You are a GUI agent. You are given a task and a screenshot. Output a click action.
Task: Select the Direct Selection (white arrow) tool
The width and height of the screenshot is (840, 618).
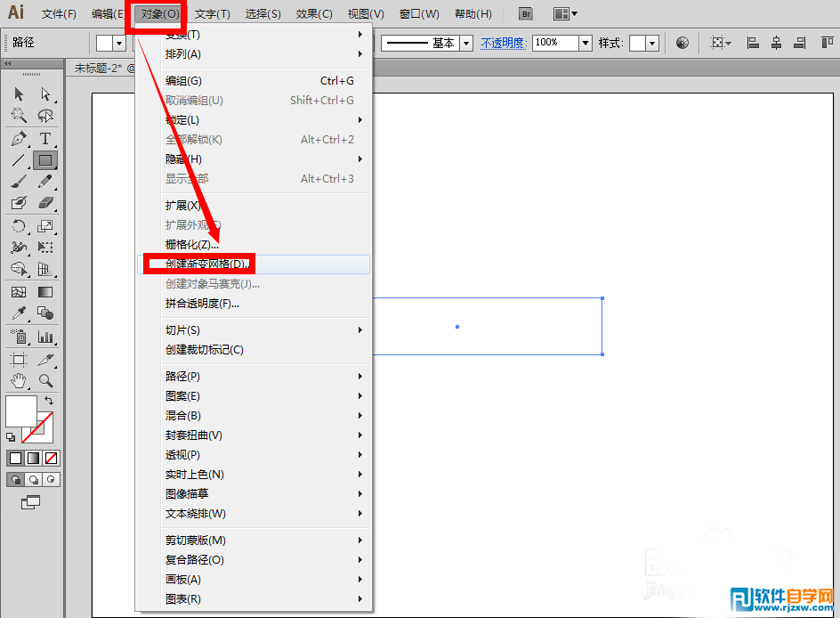pyautogui.click(x=45, y=94)
